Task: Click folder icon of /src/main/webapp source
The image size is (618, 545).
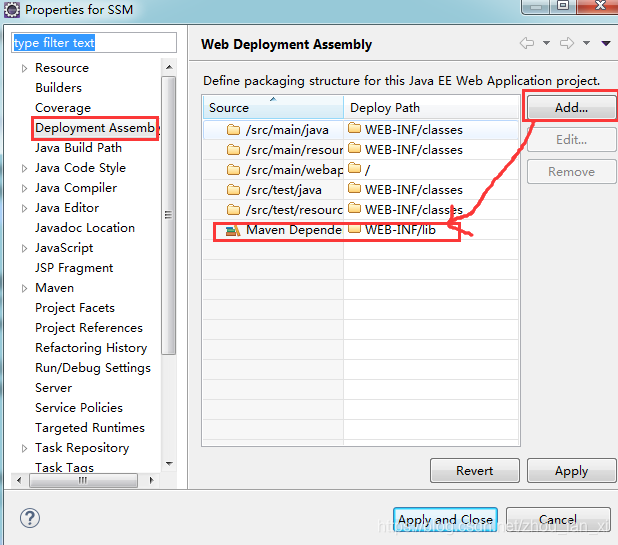Action: coord(233,170)
